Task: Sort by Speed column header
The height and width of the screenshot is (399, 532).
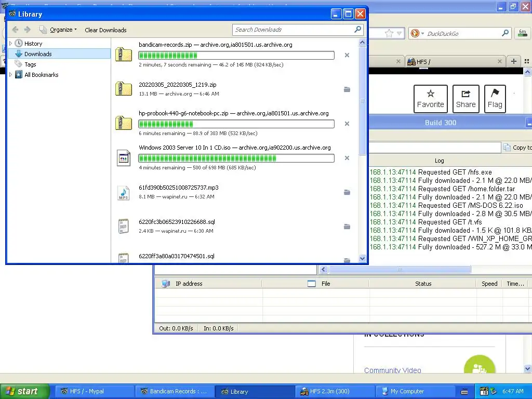Action: click(489, 284)
